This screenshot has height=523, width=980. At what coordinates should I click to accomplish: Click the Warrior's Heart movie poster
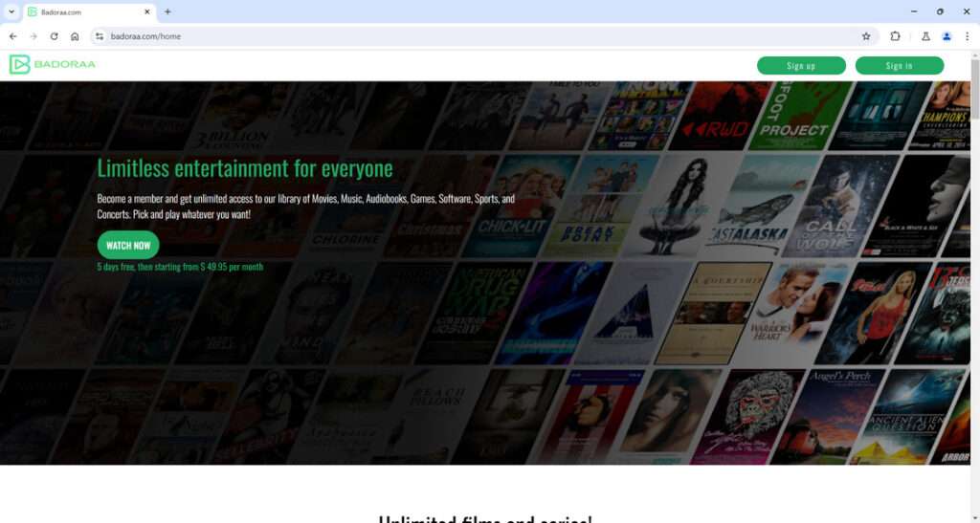tap(792, 314)
